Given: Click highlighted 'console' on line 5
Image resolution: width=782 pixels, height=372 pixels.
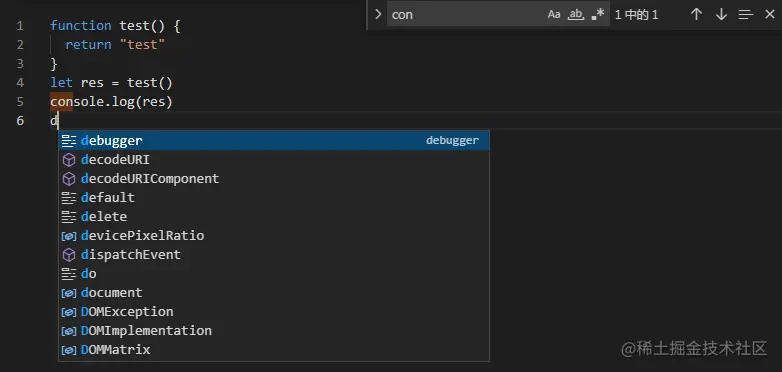Looking at the screenshot, I should click(x=77, y=102).
